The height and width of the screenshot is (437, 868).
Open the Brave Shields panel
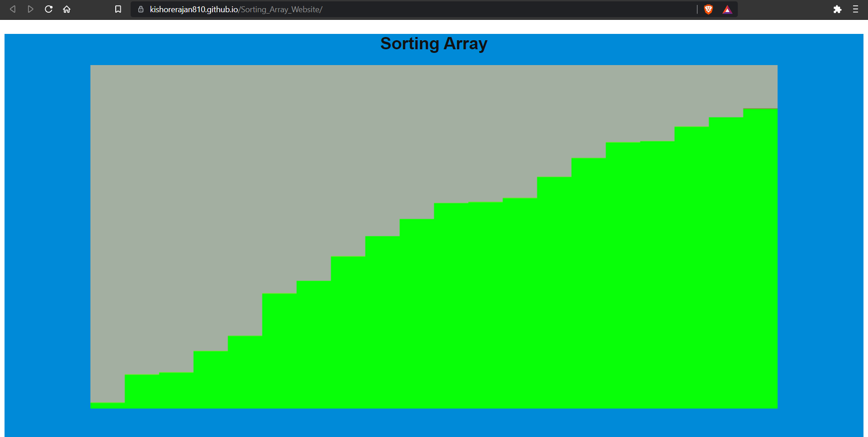tap(708, 9)
